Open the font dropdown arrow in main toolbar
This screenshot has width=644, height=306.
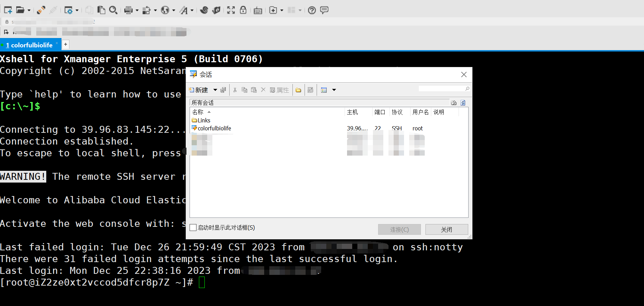click(x=192, y=10)
